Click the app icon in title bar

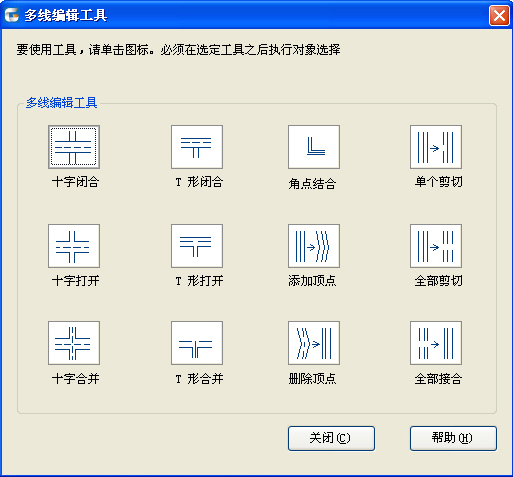(12, 15)
